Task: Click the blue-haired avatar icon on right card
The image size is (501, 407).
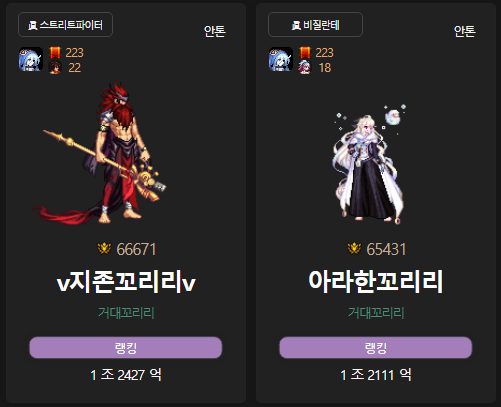Action: coord(281,59)
